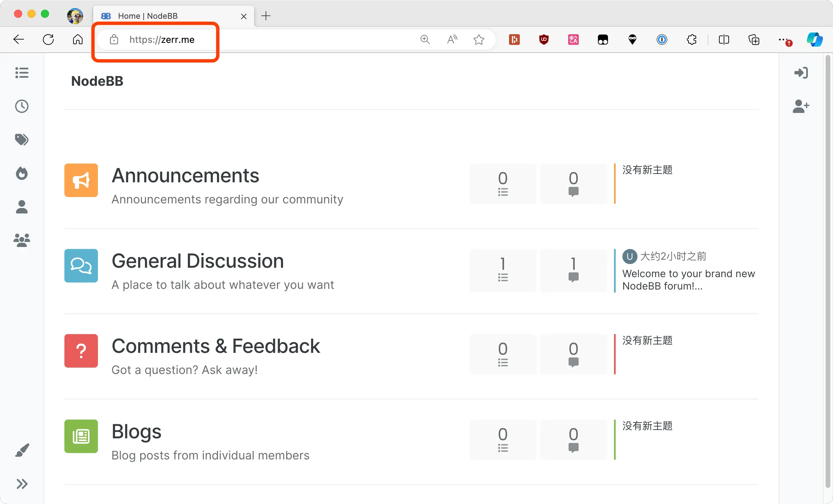Open the NodeBB site title link
Viewport: 833px width, 504px height.
click(x=97, y=81)
